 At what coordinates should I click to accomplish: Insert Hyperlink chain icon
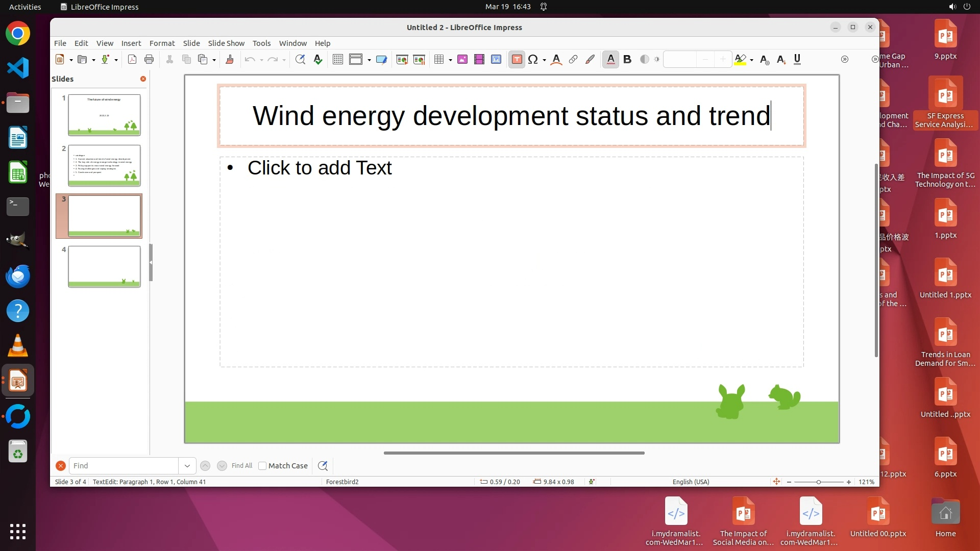click(573, 60)
